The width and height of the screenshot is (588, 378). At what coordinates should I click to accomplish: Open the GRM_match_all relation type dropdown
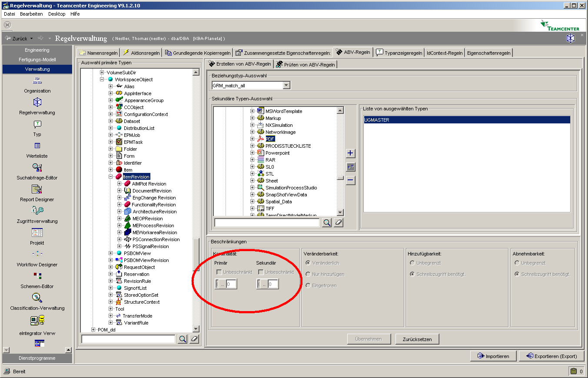286,86
